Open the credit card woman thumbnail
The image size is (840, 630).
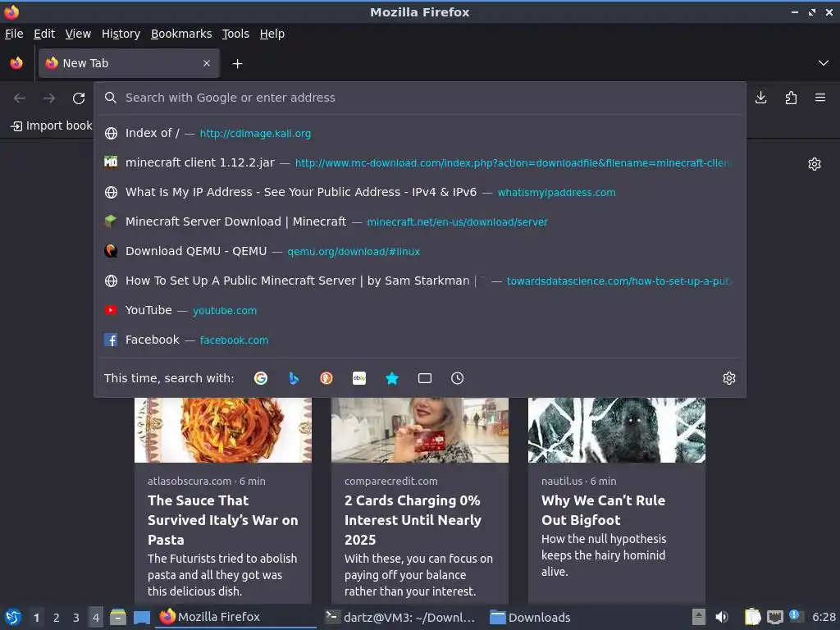pyautogui.click(x=420, y=430)
